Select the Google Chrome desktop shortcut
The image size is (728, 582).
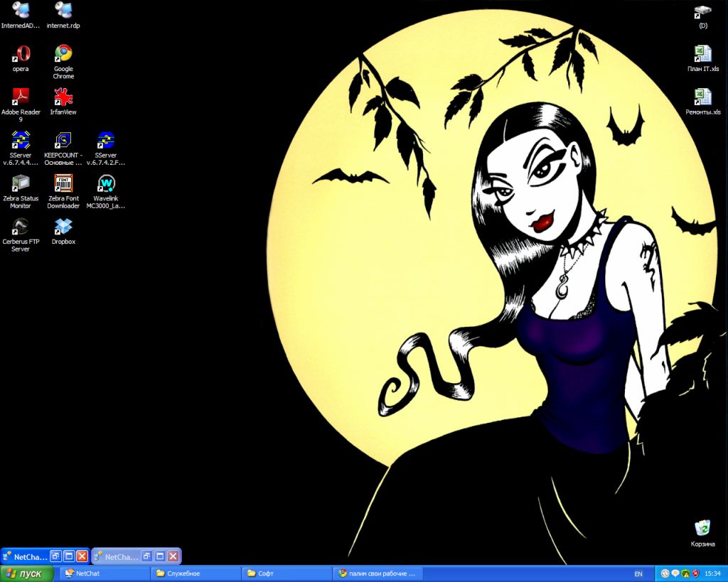[x=63, y=62]
